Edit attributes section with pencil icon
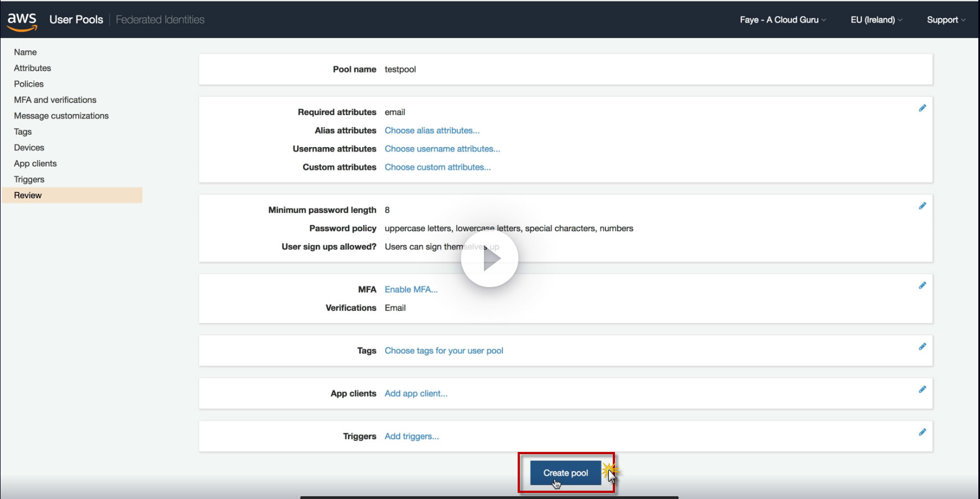Viewport: 980px width, 499px height. 922,108
